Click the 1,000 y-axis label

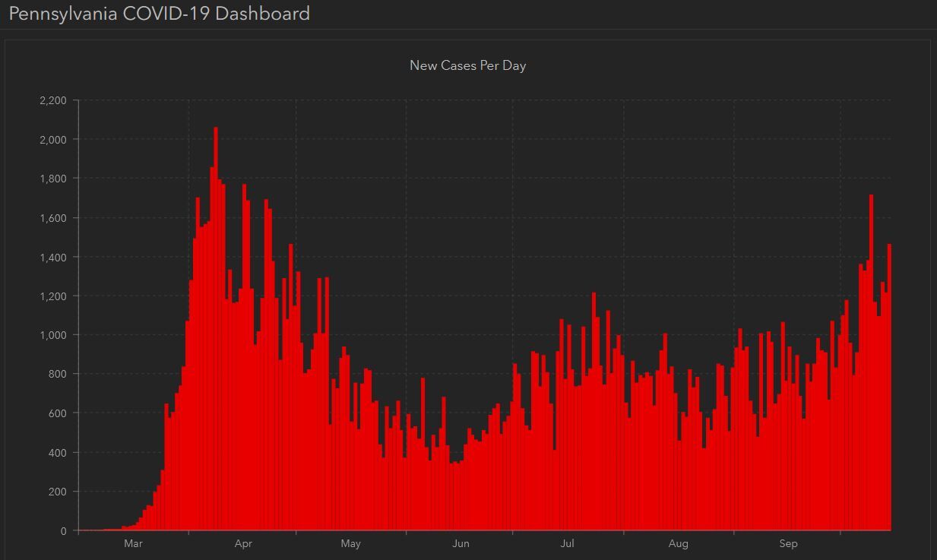coord(53,335)
